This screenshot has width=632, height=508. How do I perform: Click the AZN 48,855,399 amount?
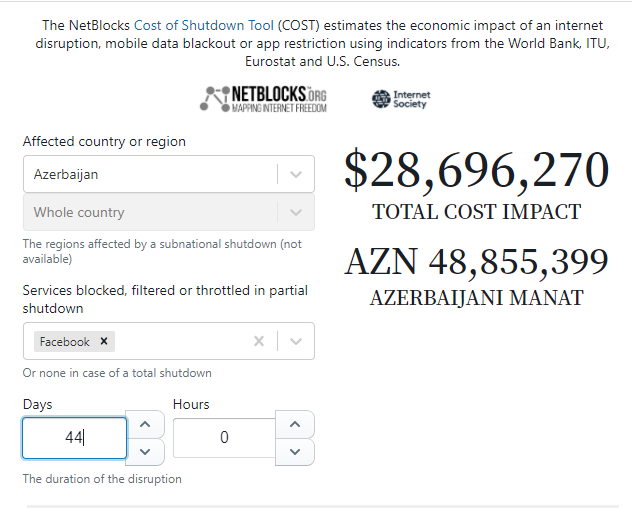[x=476, y=261]
